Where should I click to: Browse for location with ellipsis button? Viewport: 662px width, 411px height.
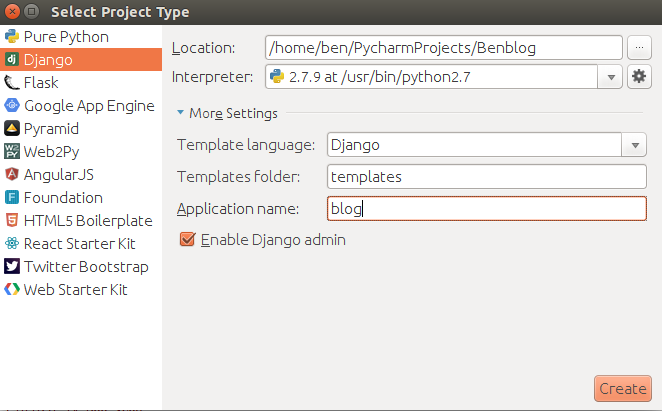tap(639, 48)
